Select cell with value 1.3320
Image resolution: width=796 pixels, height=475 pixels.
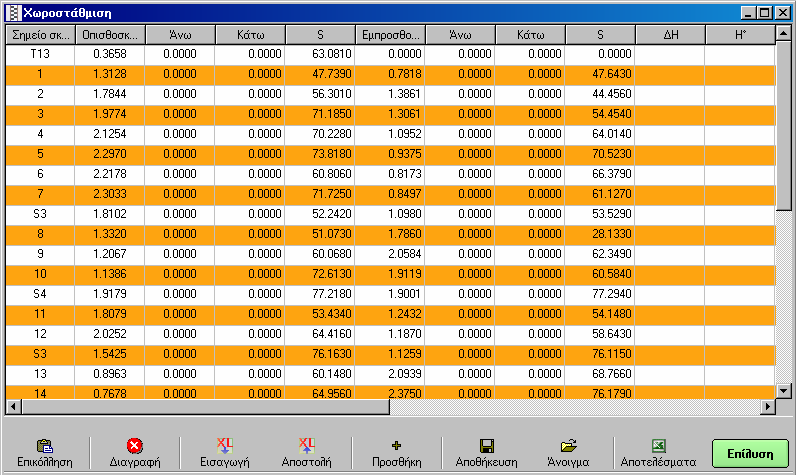(110, 234)
